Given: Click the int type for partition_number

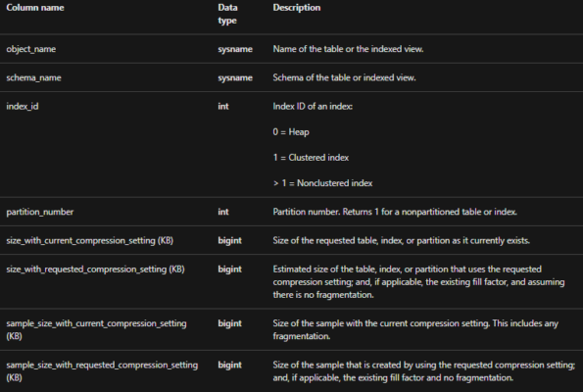Looking at the screenshot, I should point(223,212).
